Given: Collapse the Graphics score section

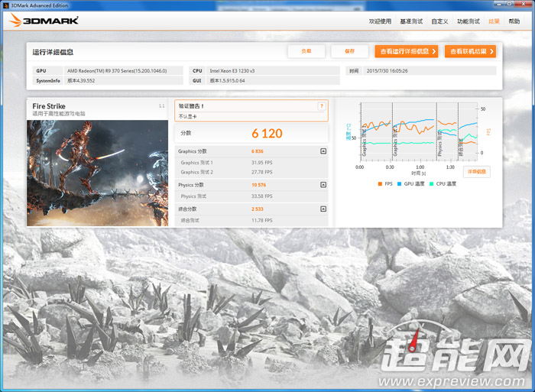Looking at the screenshot, I should tap(323, 151).
